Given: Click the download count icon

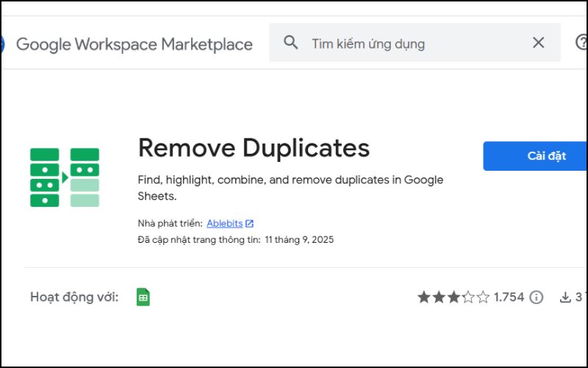Looking at the screenshot, I should click(x=565, y=297).
